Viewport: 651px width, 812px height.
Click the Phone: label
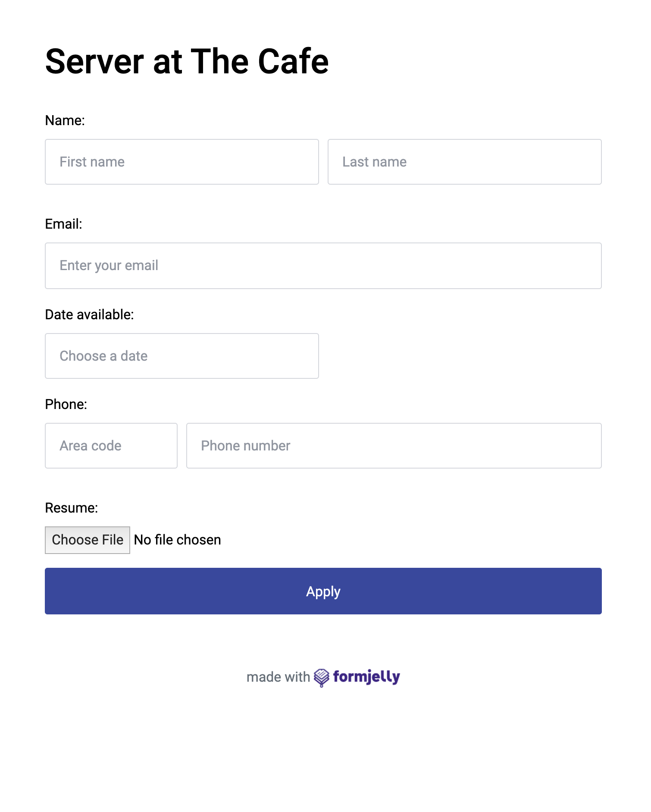(66, 404)
